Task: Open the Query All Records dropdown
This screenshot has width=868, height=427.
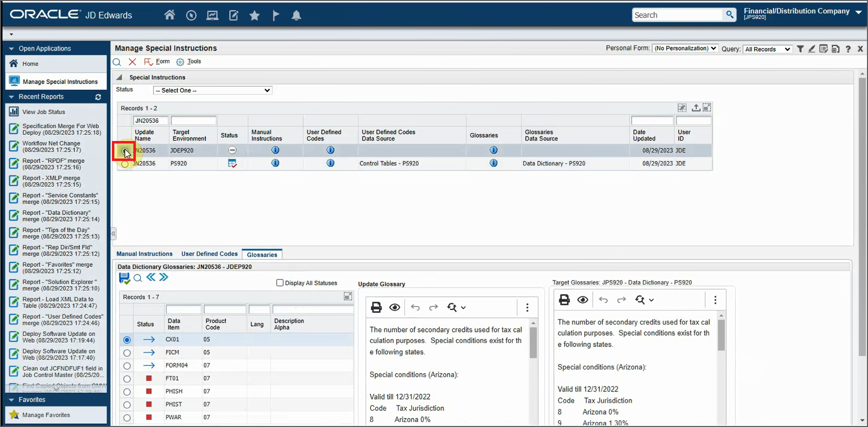Action: coord(767,49)
